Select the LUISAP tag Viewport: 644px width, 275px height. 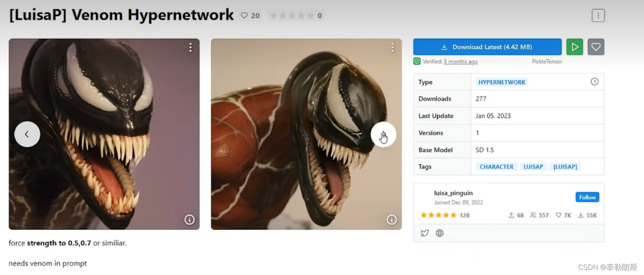tap(533, 167)
